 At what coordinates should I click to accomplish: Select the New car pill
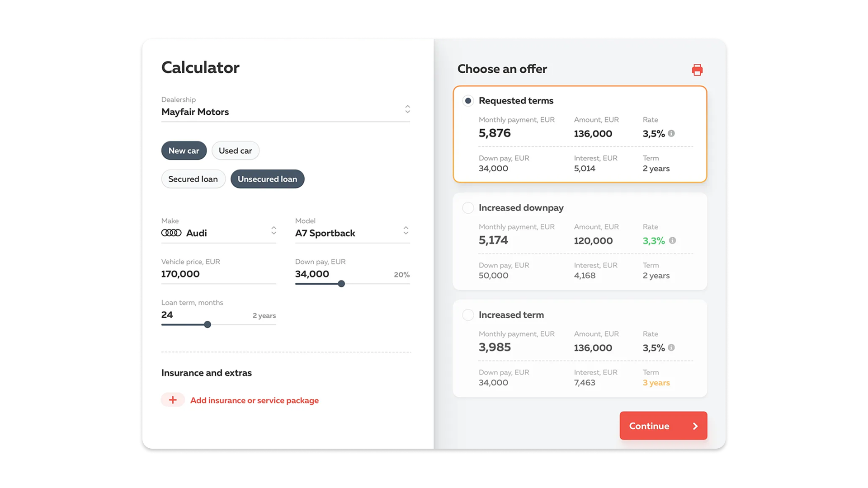(184, 150)
